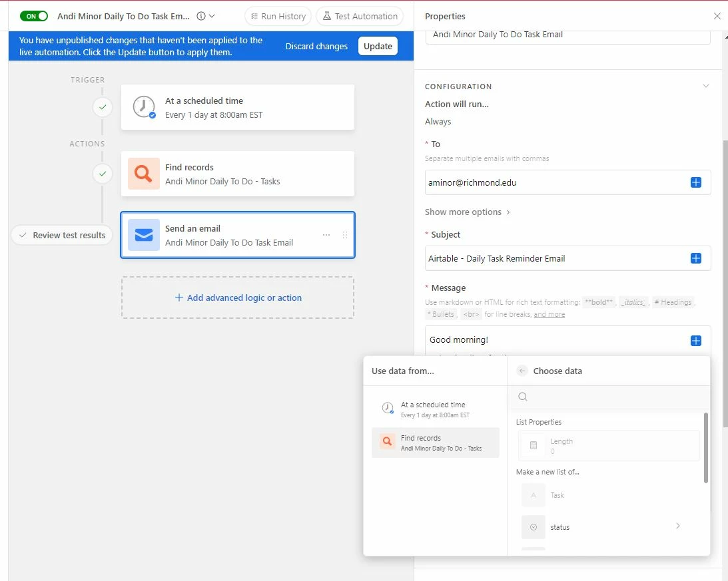Insert data token into Message field

click(695, 341)
